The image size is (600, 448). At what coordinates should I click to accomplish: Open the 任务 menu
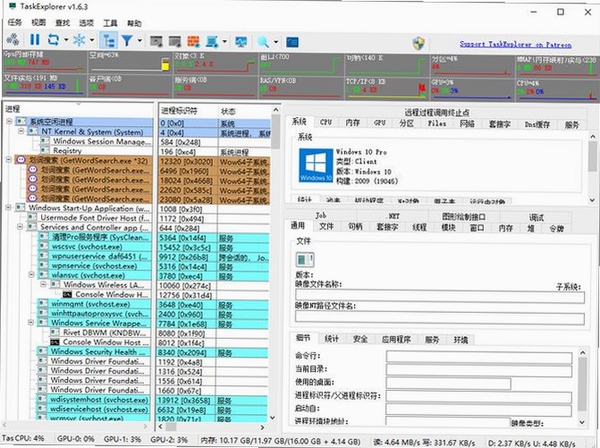click(x=15, y=22)
